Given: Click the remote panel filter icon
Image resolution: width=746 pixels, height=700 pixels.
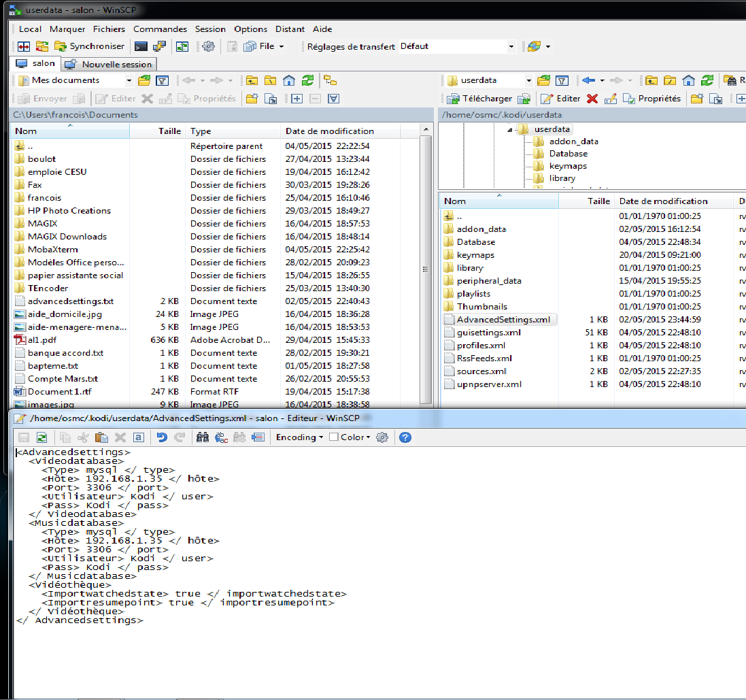Looking at the screenshot, I should coord(562,80).
